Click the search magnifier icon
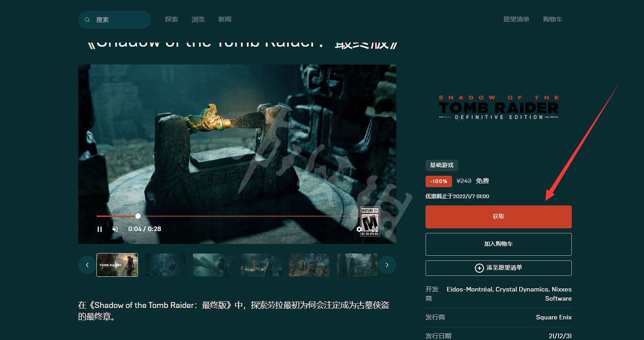This screenshot has width=644, height=340. pyautogui.click(x=87, y=20)
